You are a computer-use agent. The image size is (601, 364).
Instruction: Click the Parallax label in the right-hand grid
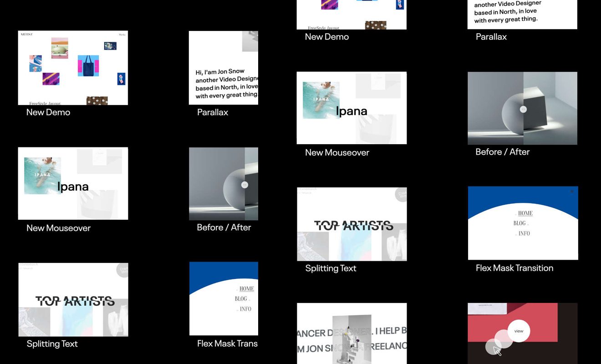(491, 37)
